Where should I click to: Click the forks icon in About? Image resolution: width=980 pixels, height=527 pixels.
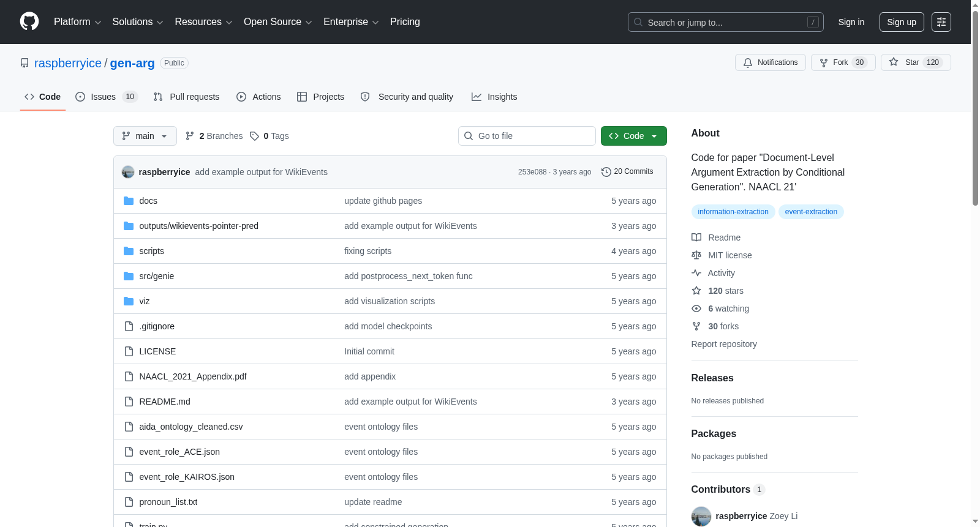[696, 326]
